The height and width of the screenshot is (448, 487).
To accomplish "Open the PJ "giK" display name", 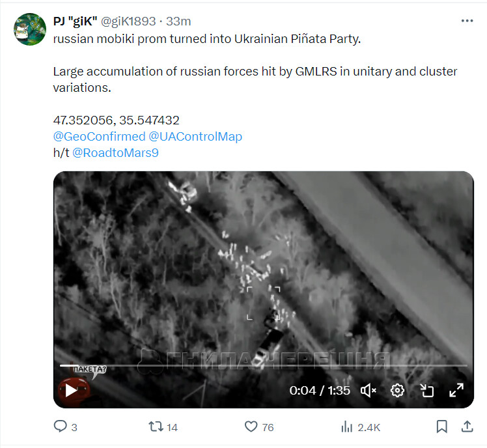I will pyautogui.click(x=75, y=21).
